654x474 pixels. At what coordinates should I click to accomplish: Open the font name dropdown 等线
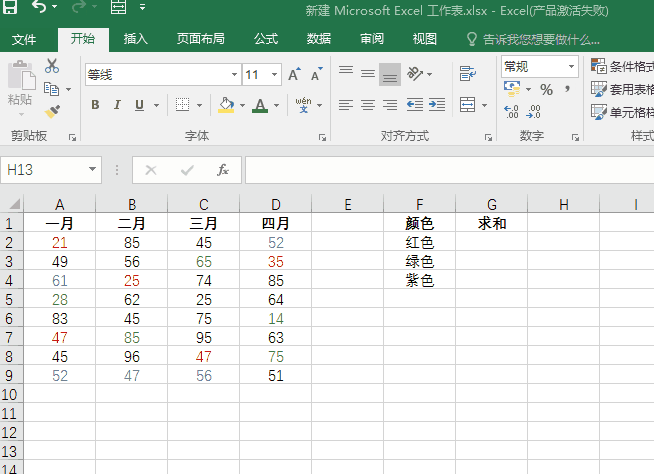[x=234, y=75]
